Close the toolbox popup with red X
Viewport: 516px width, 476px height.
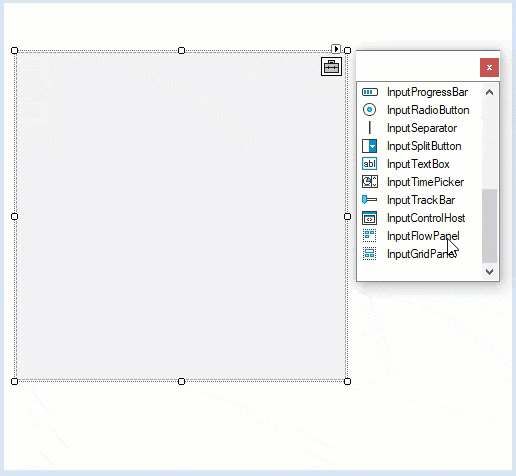(489, 68)
